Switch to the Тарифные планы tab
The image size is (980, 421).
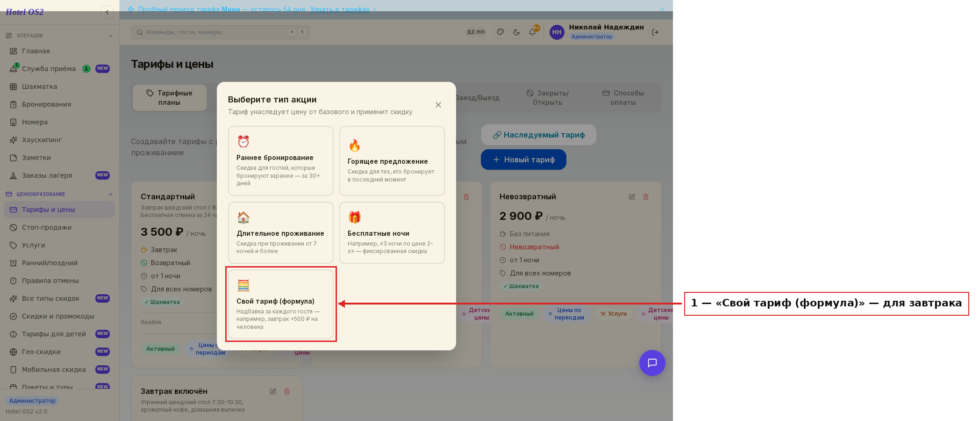[170, 98]
